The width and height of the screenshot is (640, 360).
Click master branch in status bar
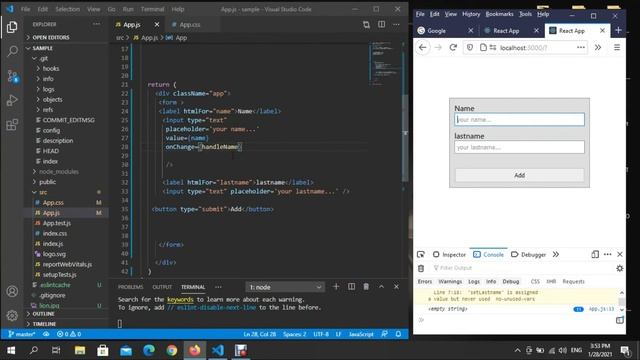22,334
